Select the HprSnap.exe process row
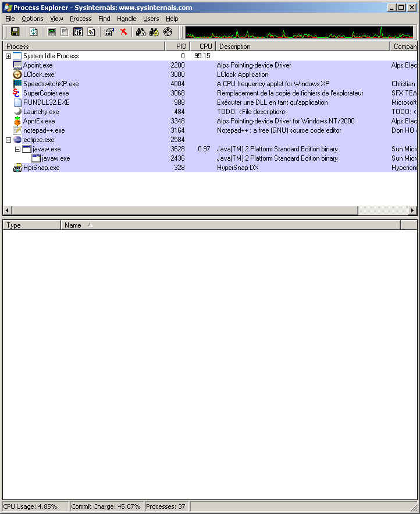The image size is (420, 514). coord(41,168)
